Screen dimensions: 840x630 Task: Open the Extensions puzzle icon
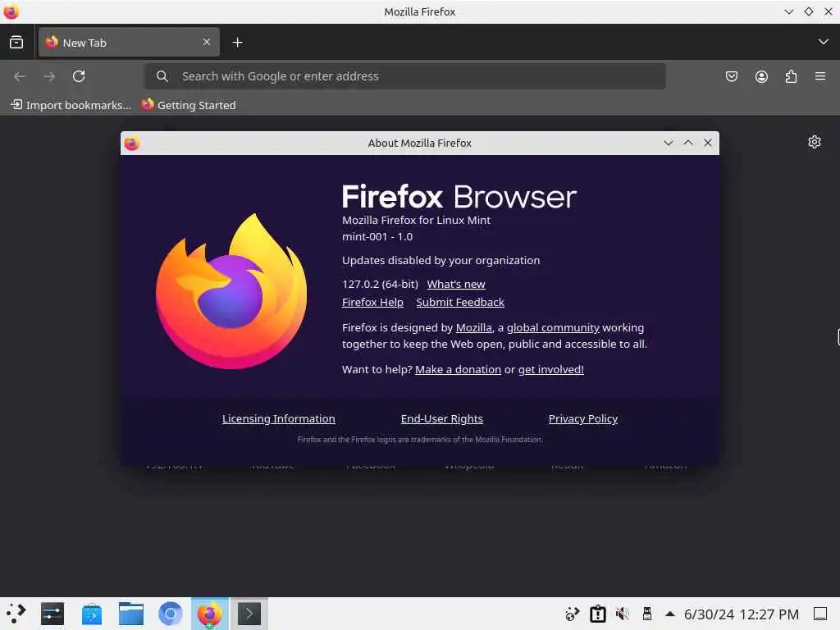point(791,76)
